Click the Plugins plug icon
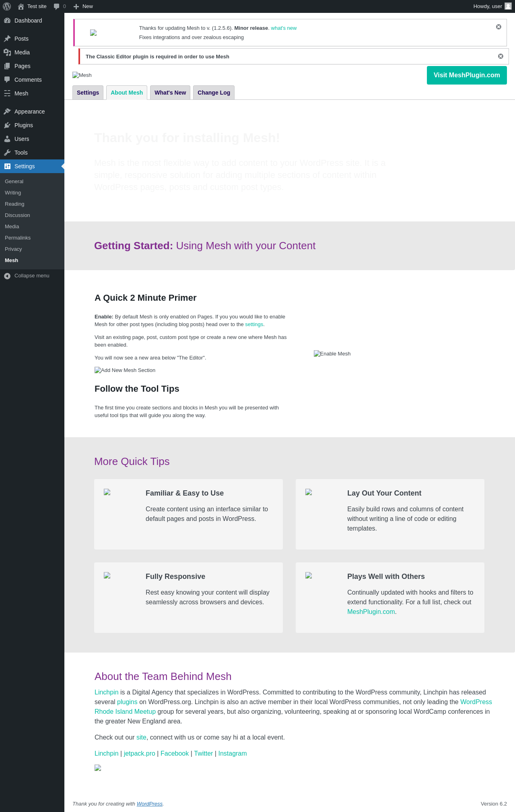This screenshot has height=812, width=515. [x=7, y=125]
